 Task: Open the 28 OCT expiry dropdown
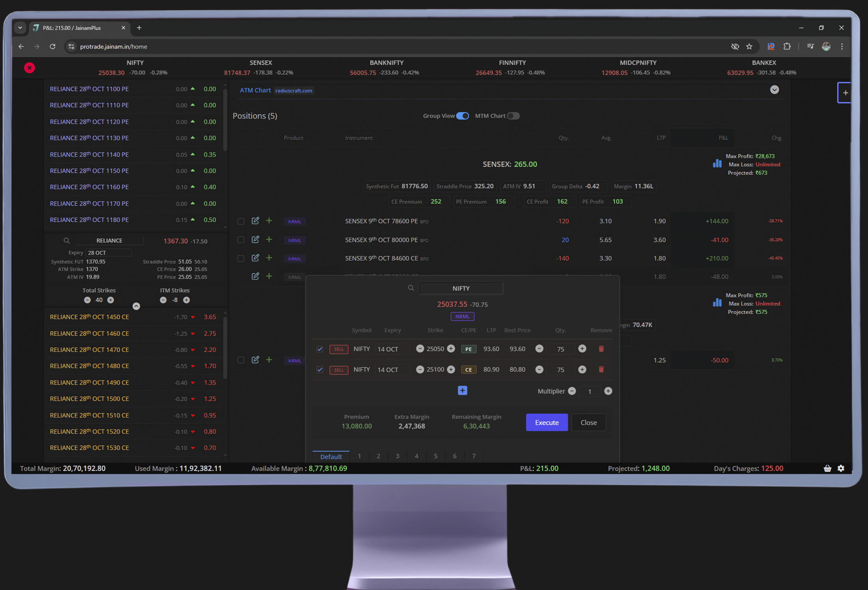(108, 253)
